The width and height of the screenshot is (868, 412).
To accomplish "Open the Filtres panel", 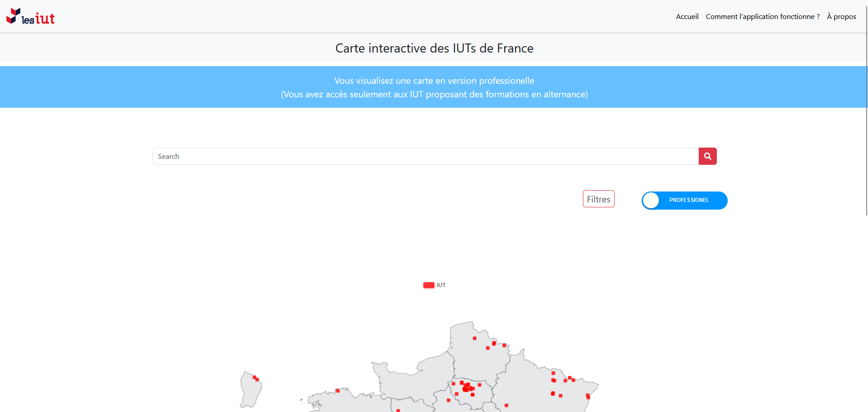I will tap(598, 199).
